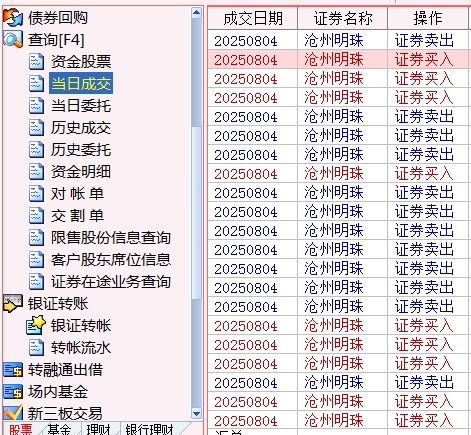The height and width of the screenshot is (435, 471).
Task: Click the sidebar scrollbar thumb
Action: [x=197, y=213]
